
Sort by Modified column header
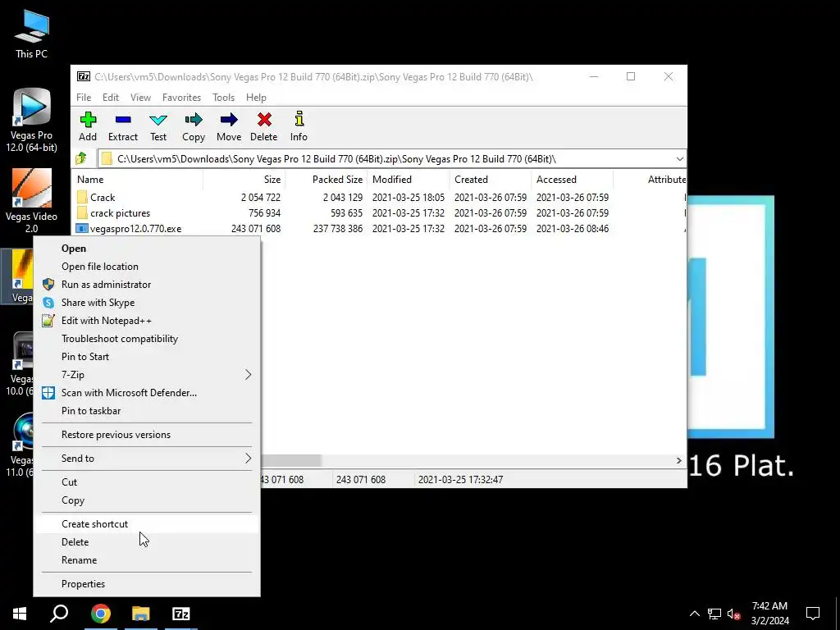coord(409,180)
